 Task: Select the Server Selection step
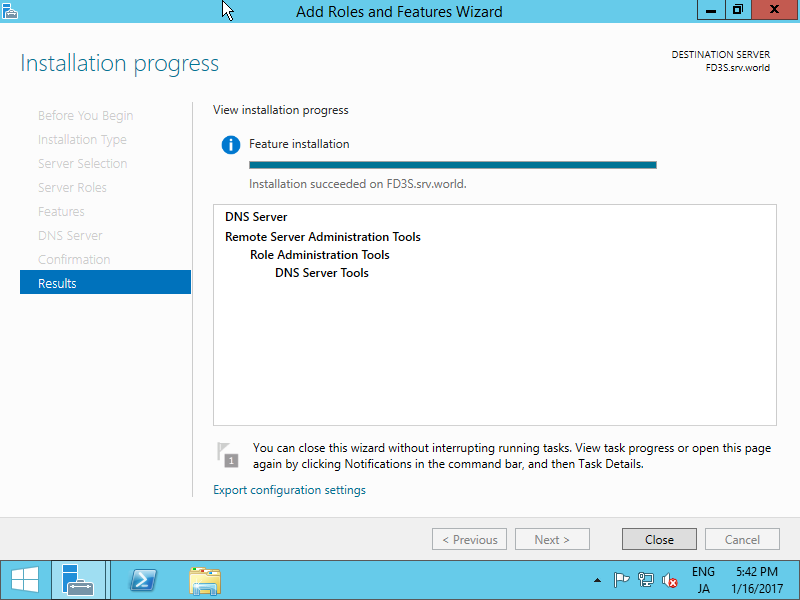tap(82, 163)
